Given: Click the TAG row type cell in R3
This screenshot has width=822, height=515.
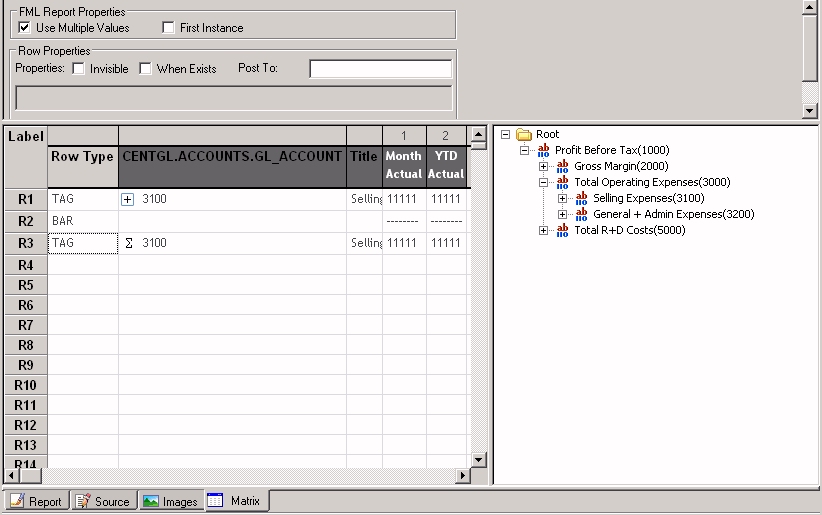Looking at the screenshot, I should pos(83,243).
